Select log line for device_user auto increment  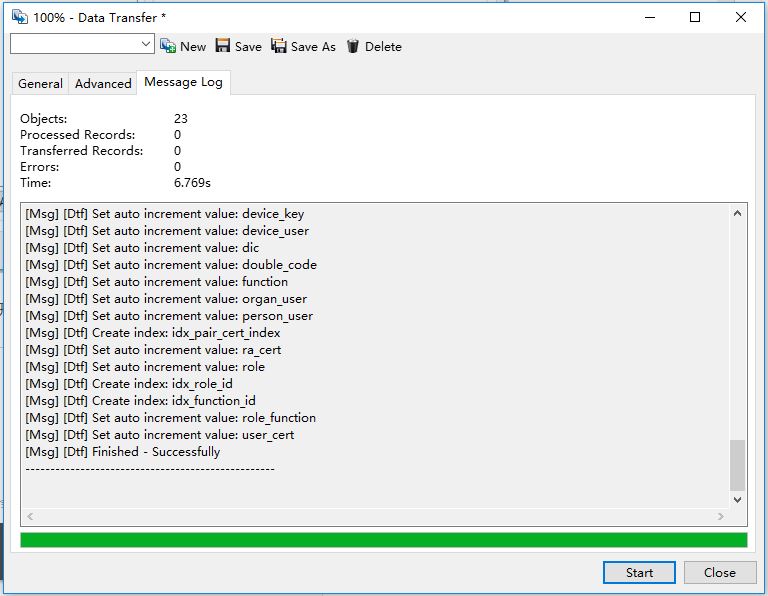[x=167, y=231]
